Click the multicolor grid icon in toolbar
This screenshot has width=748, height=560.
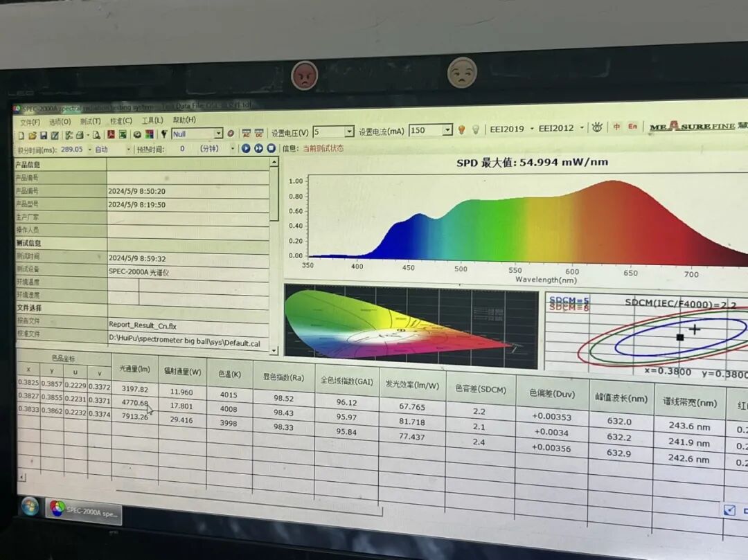tap(150, 134)
